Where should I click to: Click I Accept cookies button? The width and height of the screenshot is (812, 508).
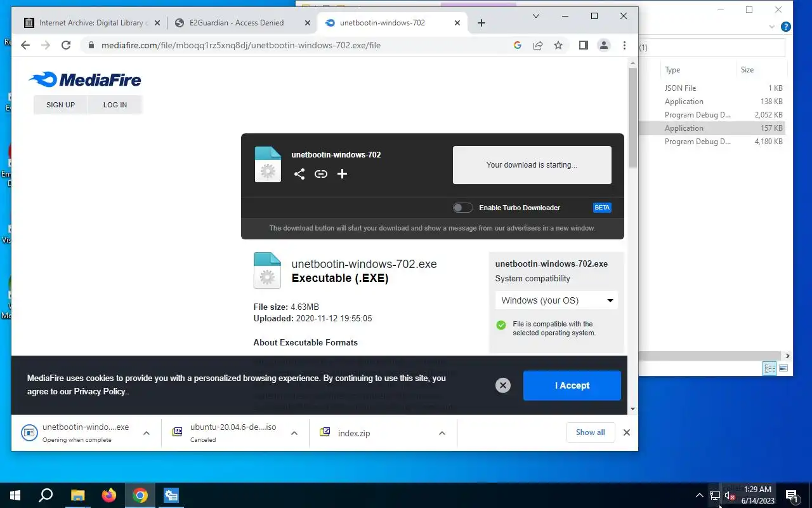point(572,385)
